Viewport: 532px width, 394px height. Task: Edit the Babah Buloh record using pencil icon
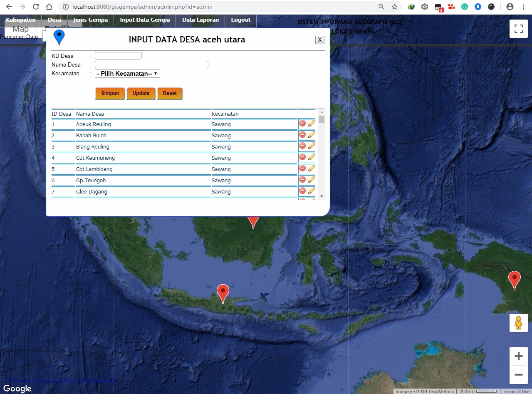[312, 134]
